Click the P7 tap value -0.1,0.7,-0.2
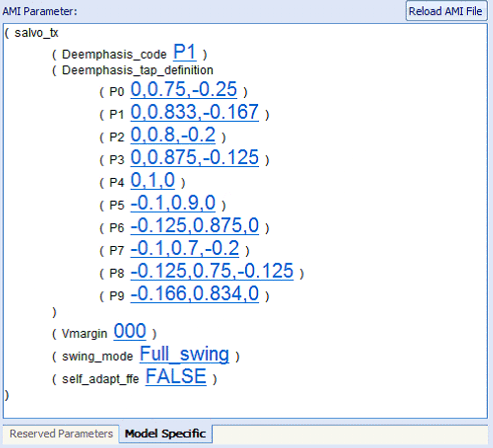This screenshot has height=448, width=493. pos(185,248)
